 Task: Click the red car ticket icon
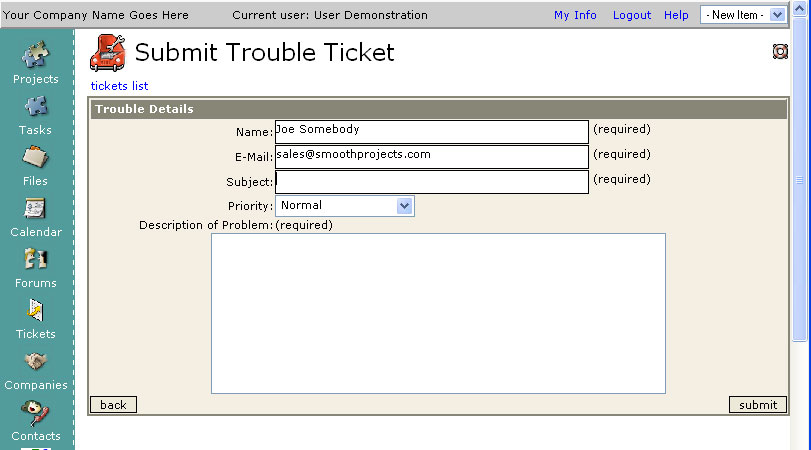108,53
